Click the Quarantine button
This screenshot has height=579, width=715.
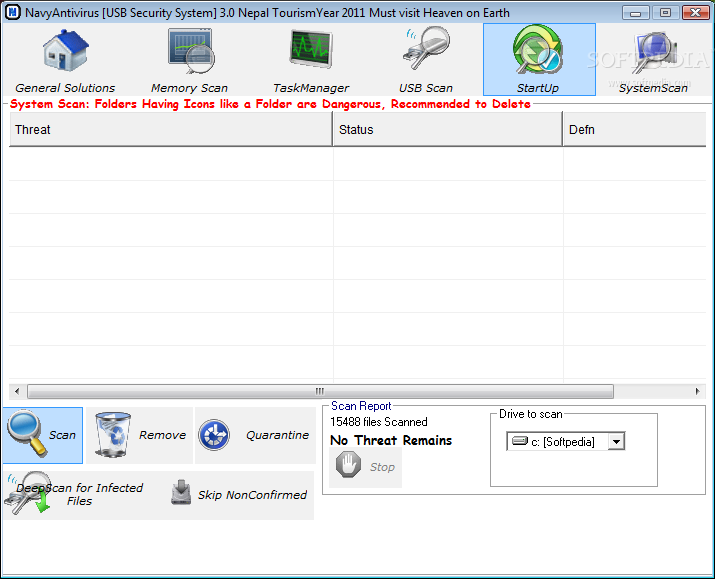(x=255, y=435)
